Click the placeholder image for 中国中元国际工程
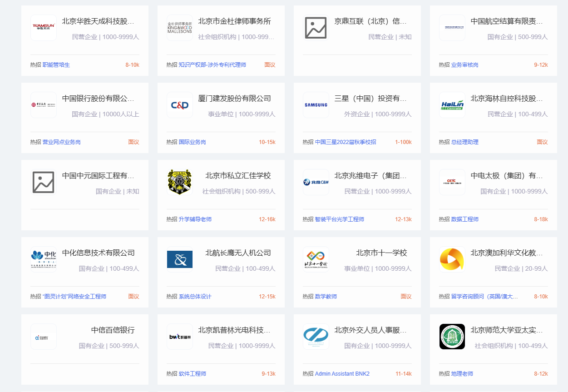Screen dimensions: 568x392 click(x=44, y=182)
